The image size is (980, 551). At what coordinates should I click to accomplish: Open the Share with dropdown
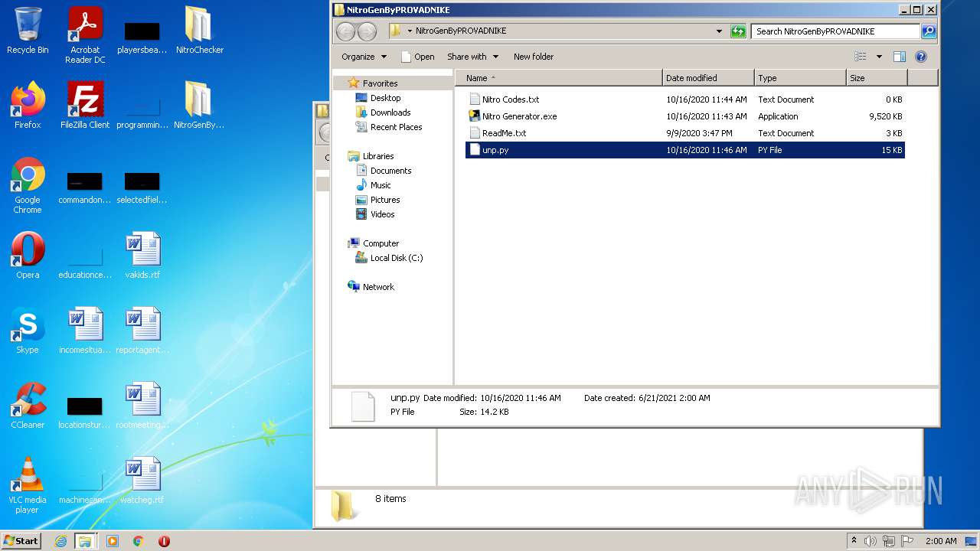coord(472,57)
